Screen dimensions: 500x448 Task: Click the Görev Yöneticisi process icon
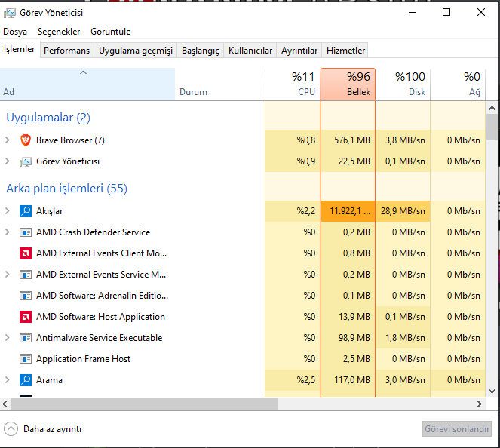(x=26, y=161)
